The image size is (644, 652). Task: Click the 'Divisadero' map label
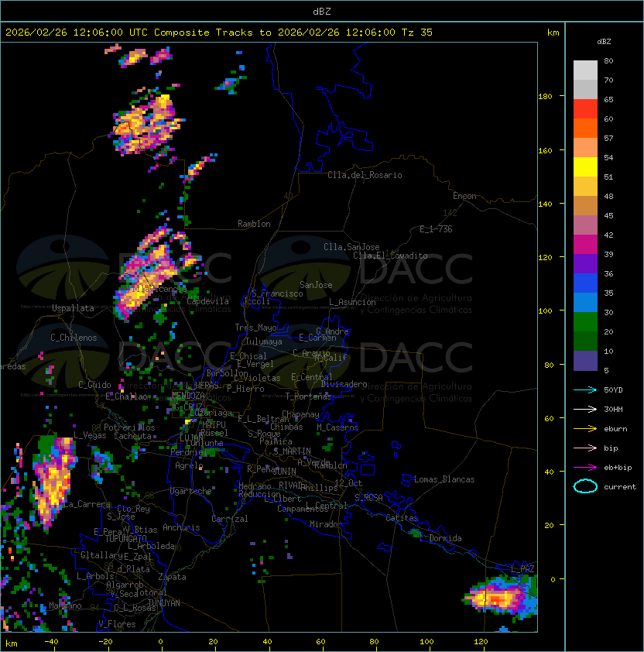344,384
